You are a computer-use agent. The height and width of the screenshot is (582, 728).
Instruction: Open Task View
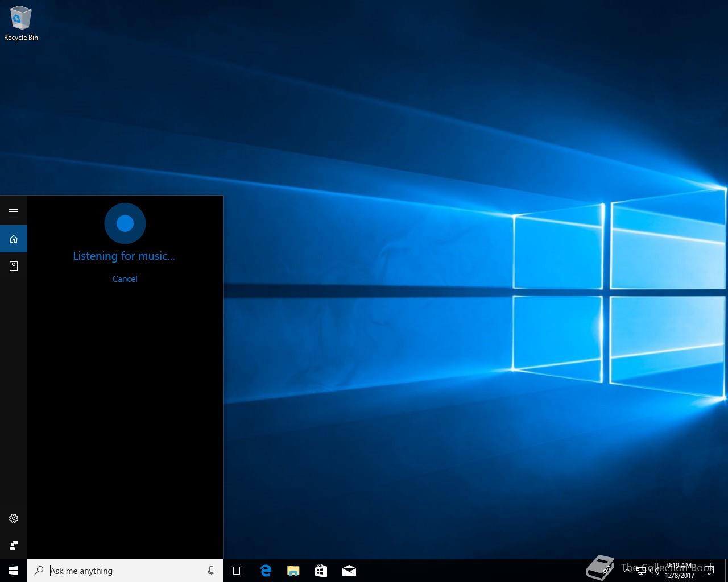pyautogui.click(x=237, y=571)
